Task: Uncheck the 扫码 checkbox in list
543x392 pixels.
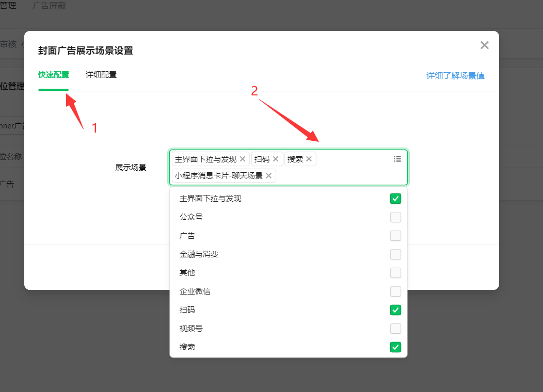Action: (x=395, y=310)
